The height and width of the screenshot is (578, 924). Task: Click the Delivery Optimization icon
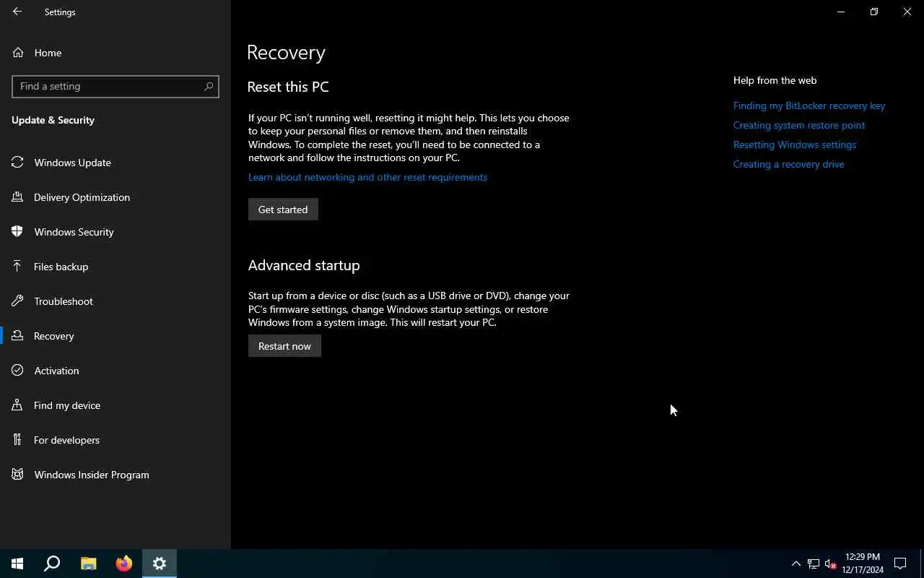tap(18, 197)
